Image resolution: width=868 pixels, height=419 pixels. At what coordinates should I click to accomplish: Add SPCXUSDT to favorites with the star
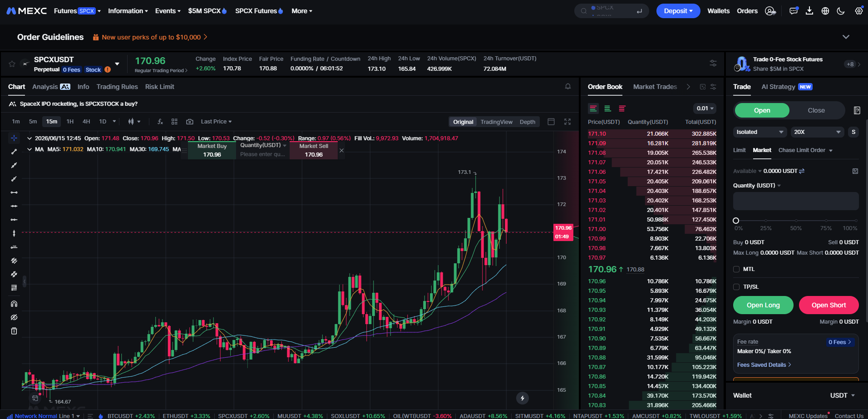pyautogui.click(x=12, y=64)
